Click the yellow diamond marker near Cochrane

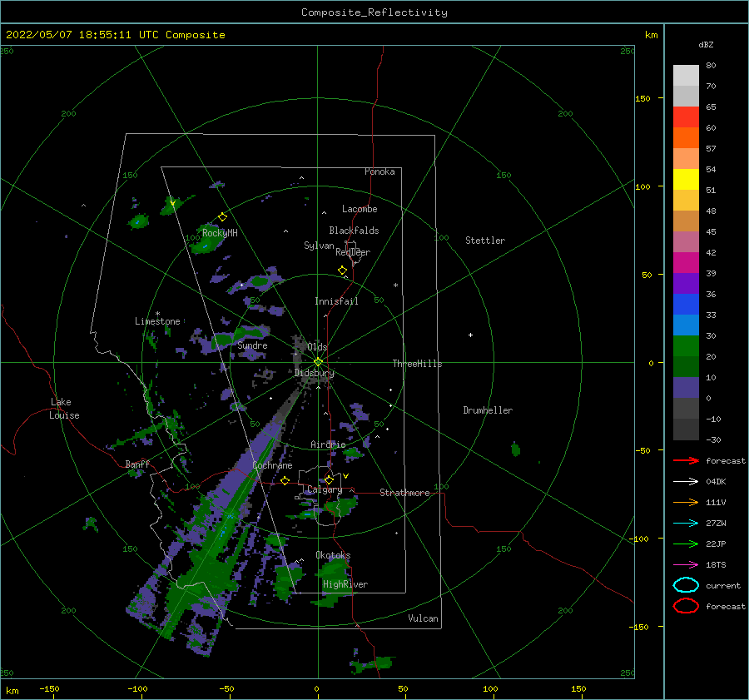(x=285, y=480)
